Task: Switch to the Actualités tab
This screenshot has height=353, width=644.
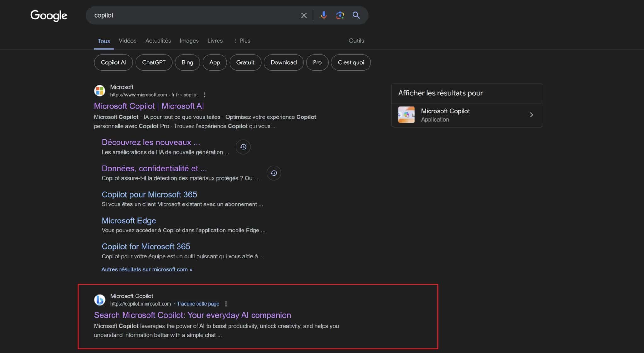Action: pyautogui.click(x=158, y=41)
